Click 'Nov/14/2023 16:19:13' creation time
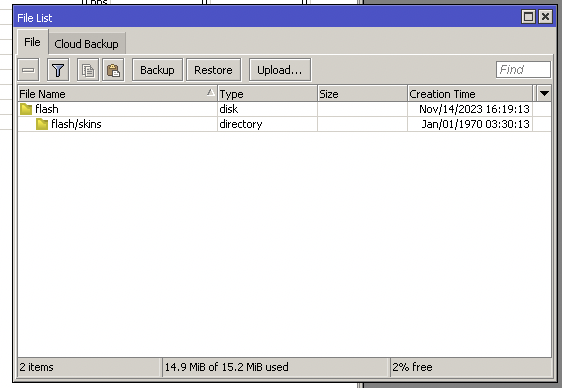This screenshot has width=562, height=388. point(474,109)
